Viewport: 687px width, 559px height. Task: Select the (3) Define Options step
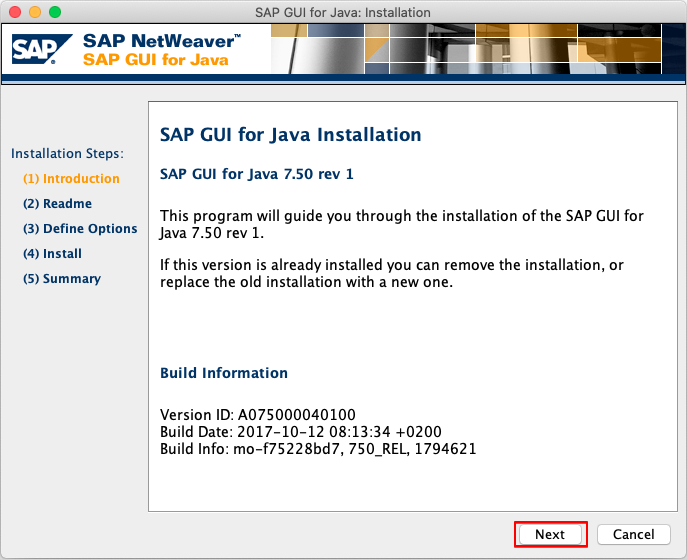tap(80, 229)
